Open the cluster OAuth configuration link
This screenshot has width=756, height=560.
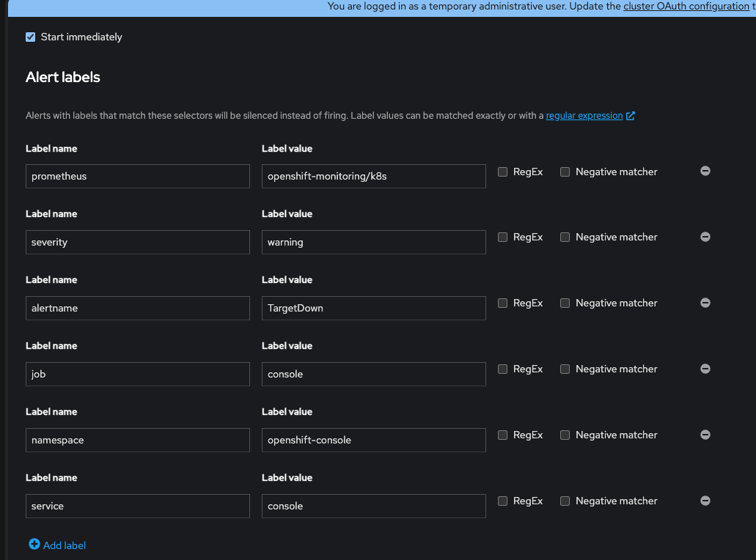686,7
